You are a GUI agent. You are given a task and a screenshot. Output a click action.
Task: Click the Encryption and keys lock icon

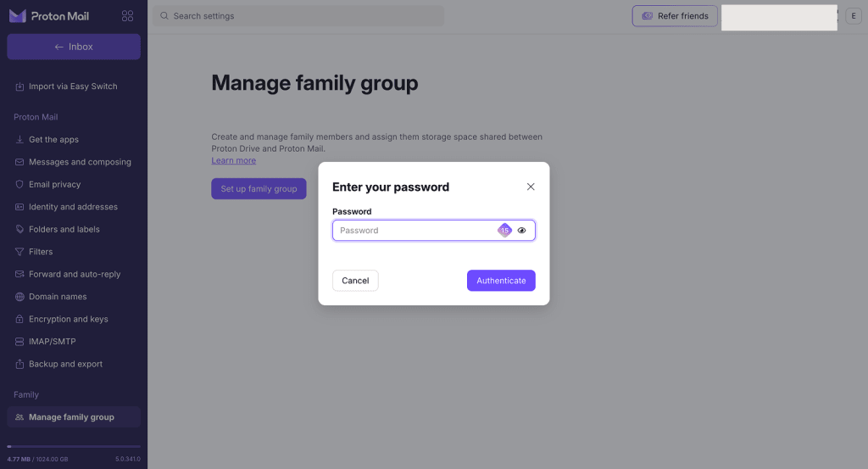[19, 319]
